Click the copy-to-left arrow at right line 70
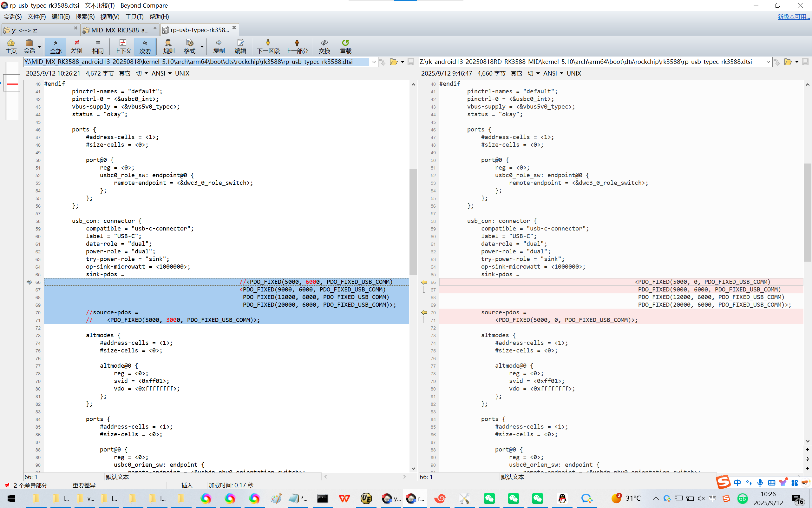The width and height of the screenshot is (812, 508). (424, 312)
